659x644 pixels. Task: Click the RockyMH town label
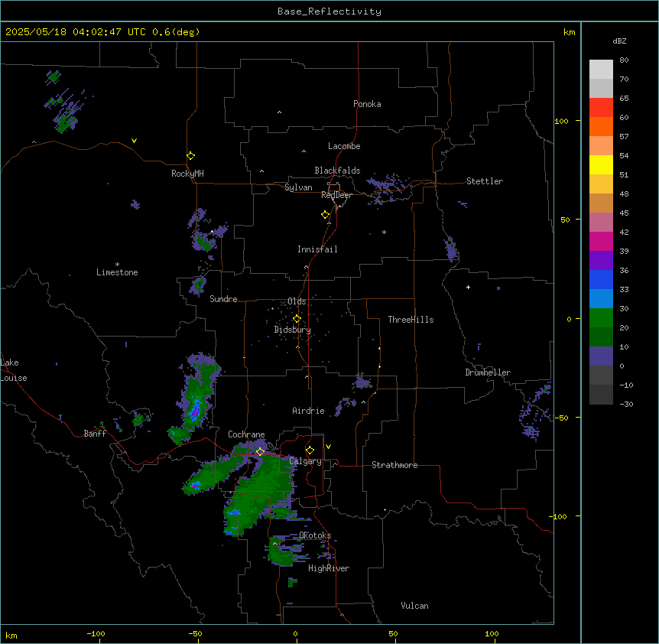coord(187,174)
